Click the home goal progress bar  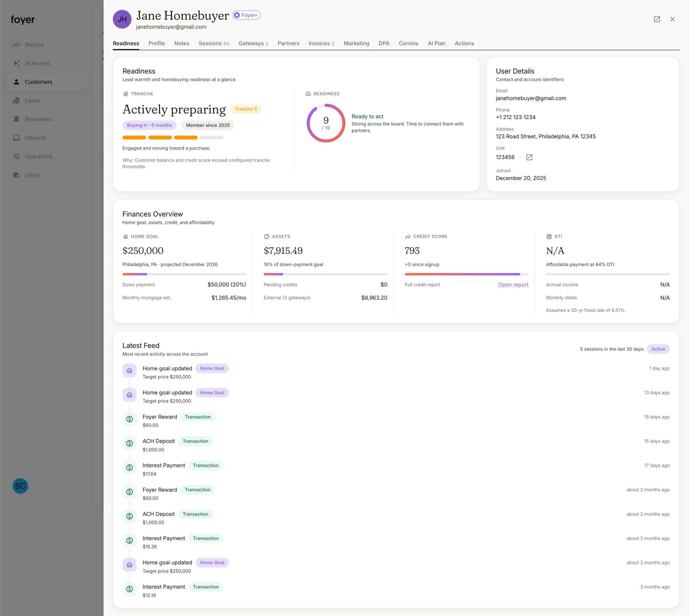(x=184, y=274)
